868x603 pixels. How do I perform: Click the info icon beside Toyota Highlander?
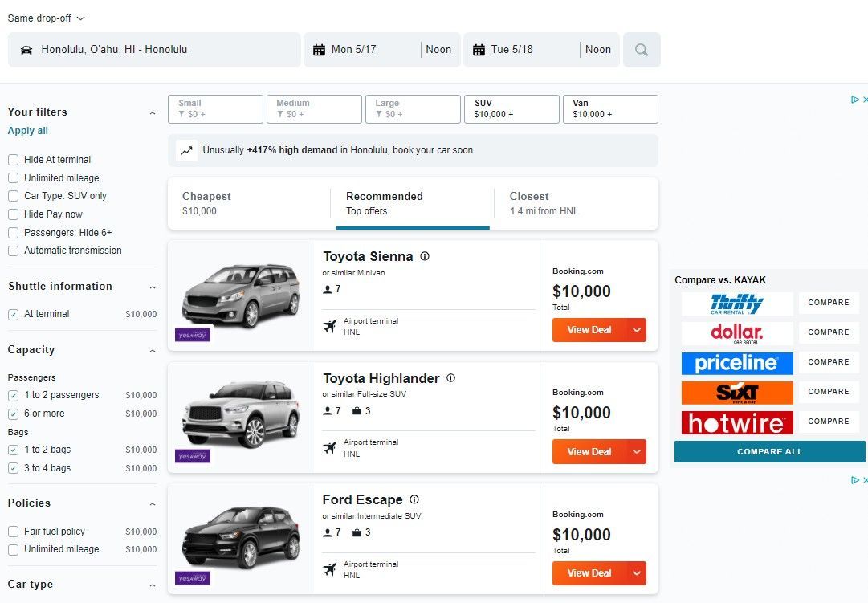click(451, 378)
